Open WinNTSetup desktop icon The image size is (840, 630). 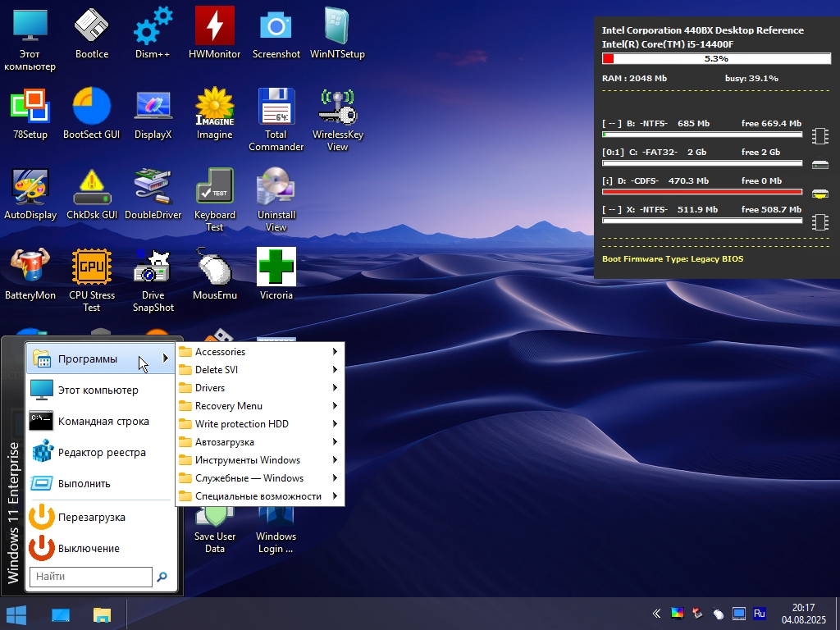point(337,33)
